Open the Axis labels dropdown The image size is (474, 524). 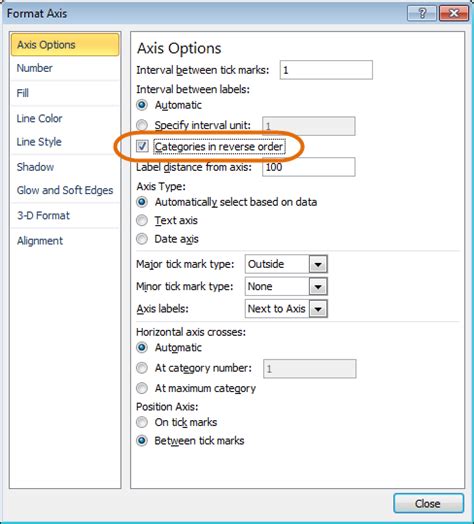[318, 309]
